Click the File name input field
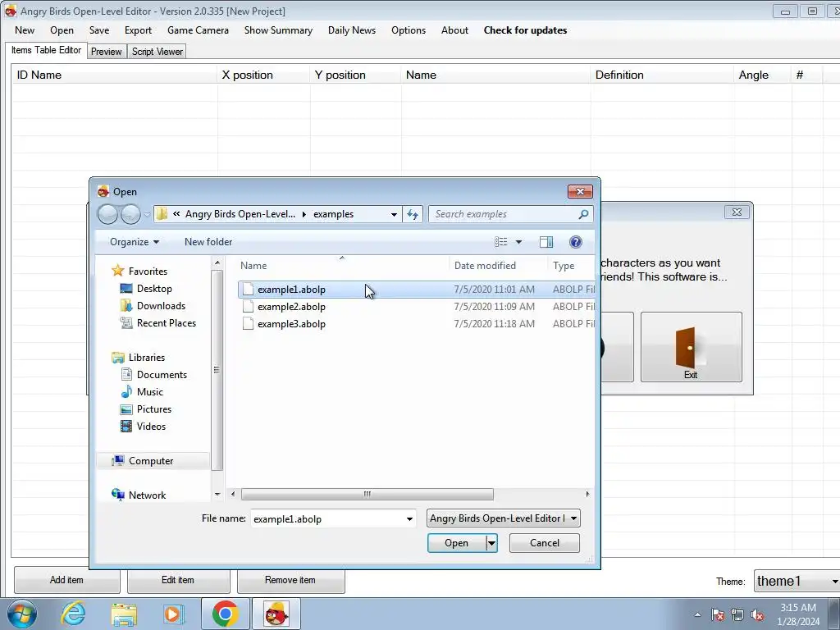840x630 pixels. click(x=326, y=519)
